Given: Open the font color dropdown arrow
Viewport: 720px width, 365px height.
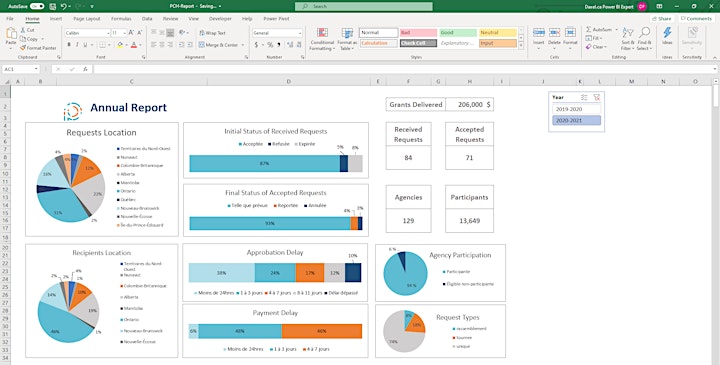Looking at the screenshot, I should tap(140, 45).
